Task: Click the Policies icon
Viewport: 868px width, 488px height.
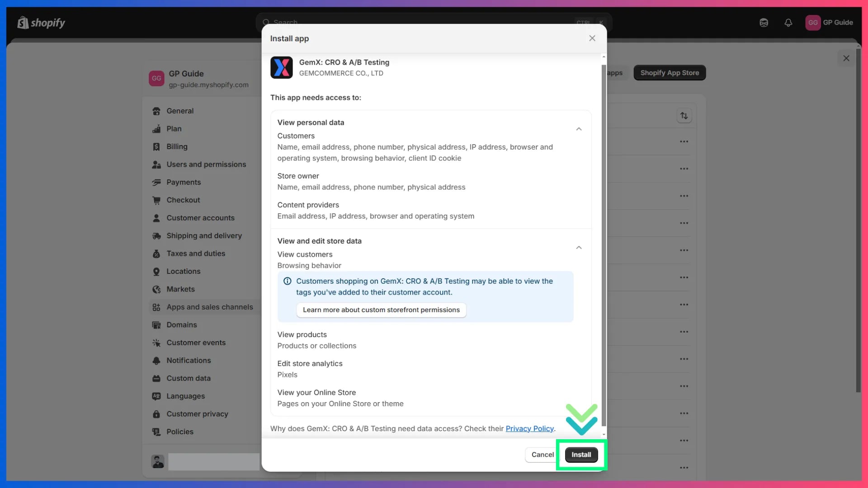Action: 156,432
